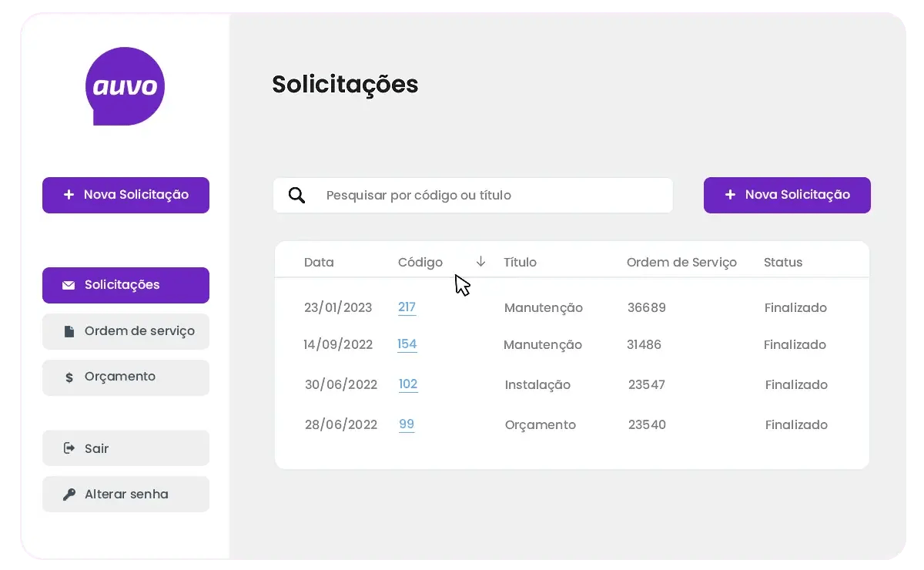The width and height of the screenshot is (924, 570).
Task: Click the Data column header
Action: pos(319,262)
